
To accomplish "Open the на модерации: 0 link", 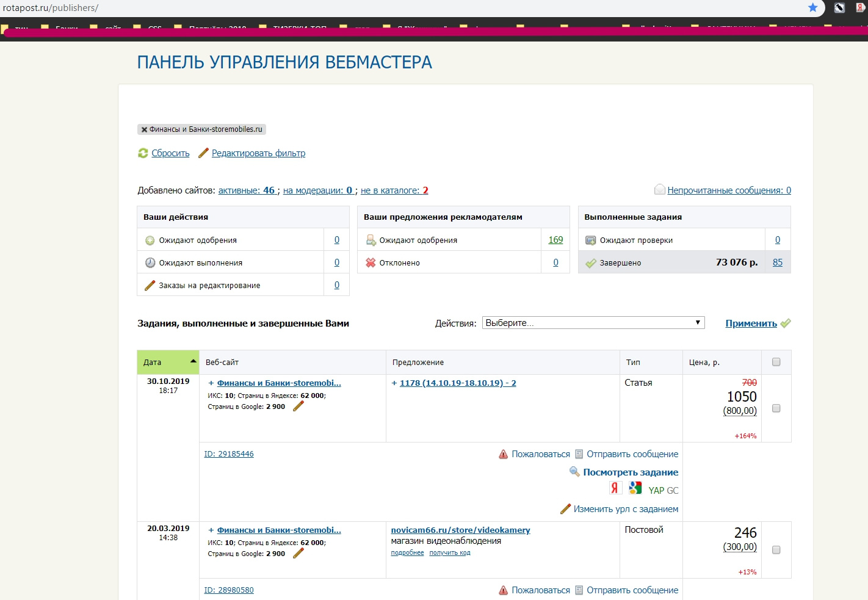I will 318,190.
